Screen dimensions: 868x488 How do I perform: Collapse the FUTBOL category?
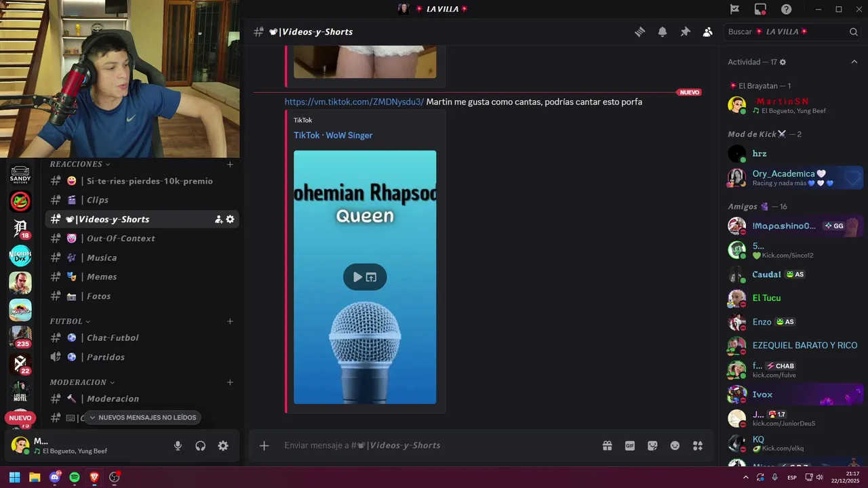click(70, 321)
